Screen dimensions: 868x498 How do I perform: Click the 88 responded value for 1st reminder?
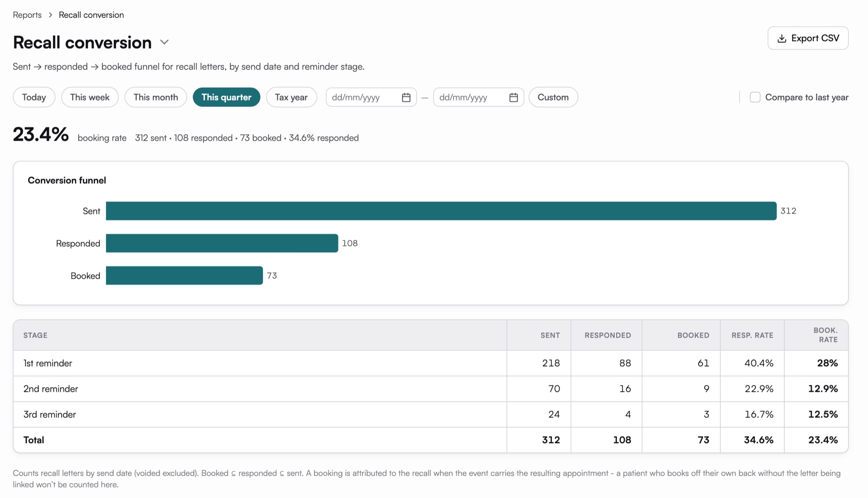tap(625, 363)
